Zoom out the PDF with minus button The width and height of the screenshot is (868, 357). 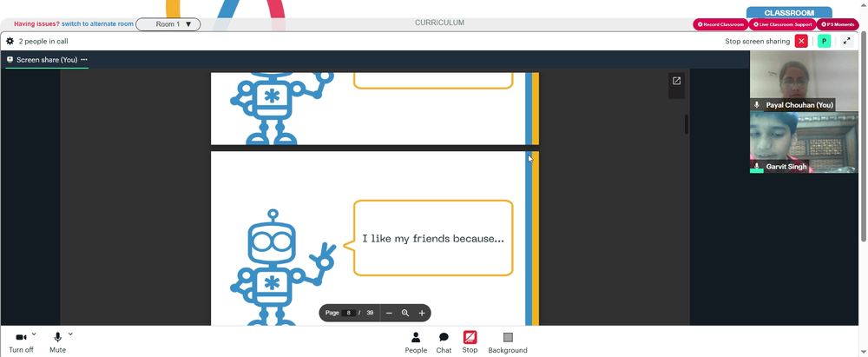coord(389,314)
